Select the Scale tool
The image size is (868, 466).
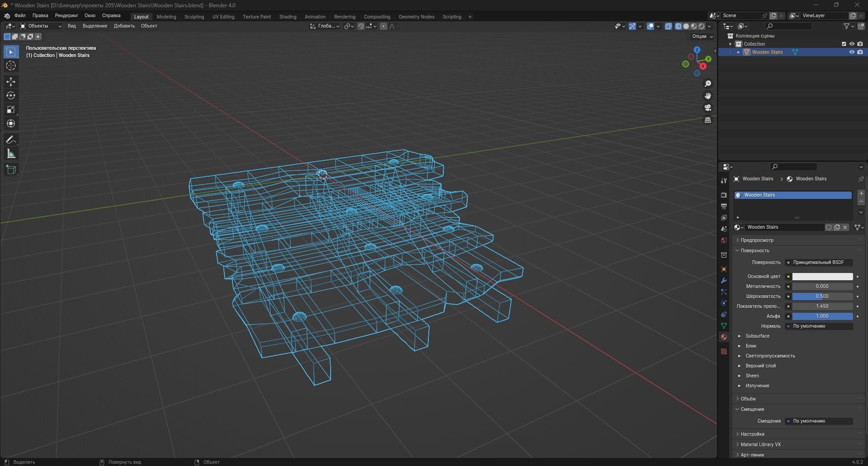pyautogui.click(x=11, y=110)
